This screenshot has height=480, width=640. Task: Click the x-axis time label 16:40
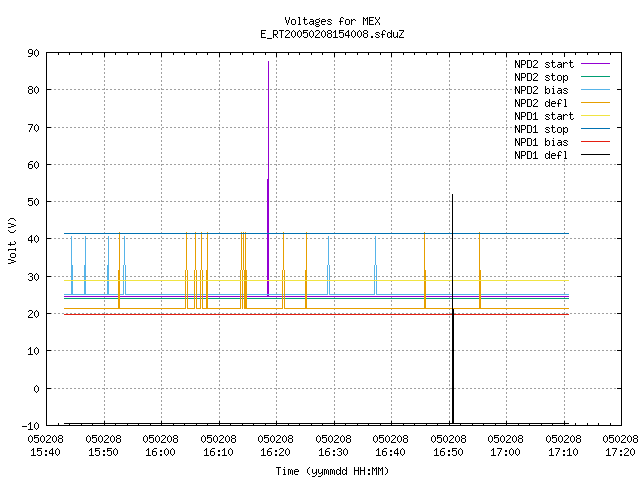click(x=391, y=452)
